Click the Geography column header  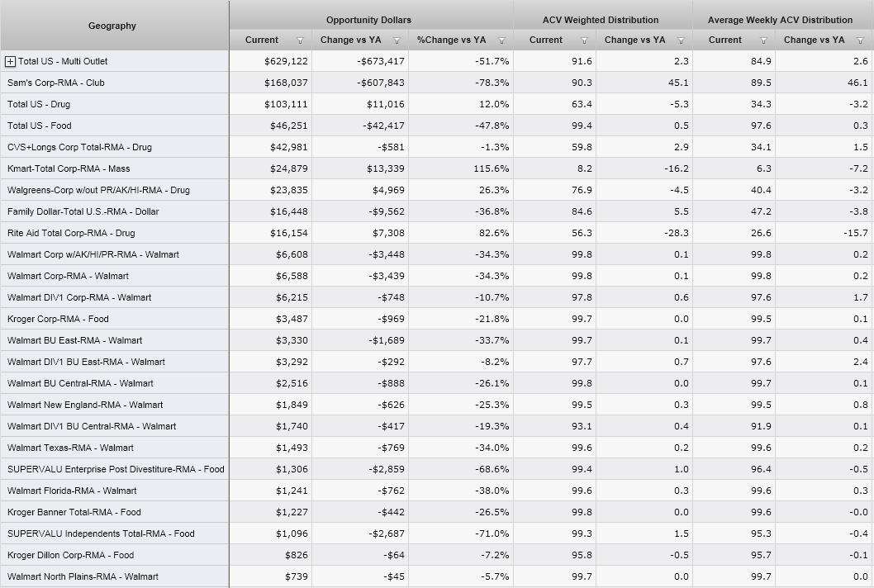112,26
